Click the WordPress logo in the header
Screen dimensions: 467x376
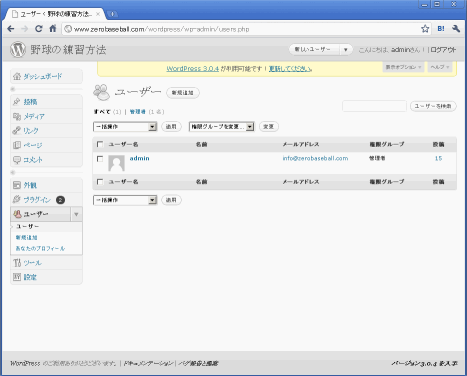click(x=18, y=49)
